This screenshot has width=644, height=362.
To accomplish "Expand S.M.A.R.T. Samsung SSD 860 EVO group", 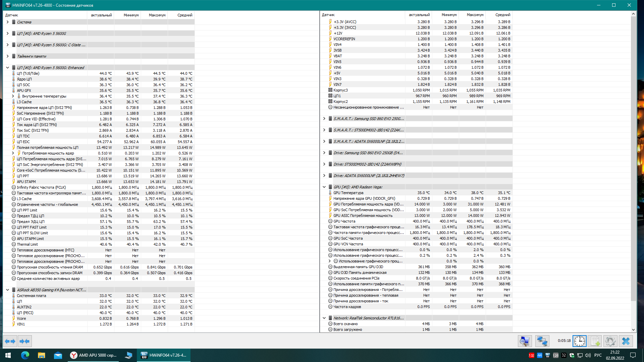I will pyautogui.click(x=324, y=119).
